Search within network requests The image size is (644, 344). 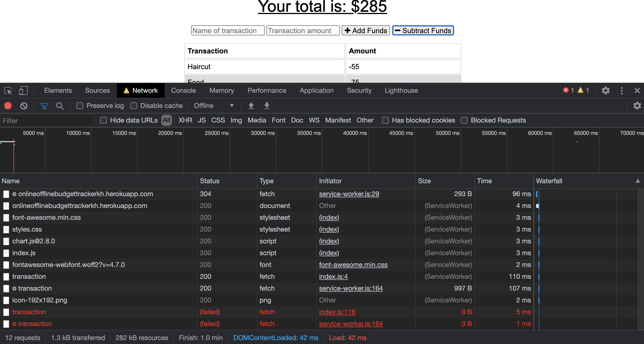60,106
